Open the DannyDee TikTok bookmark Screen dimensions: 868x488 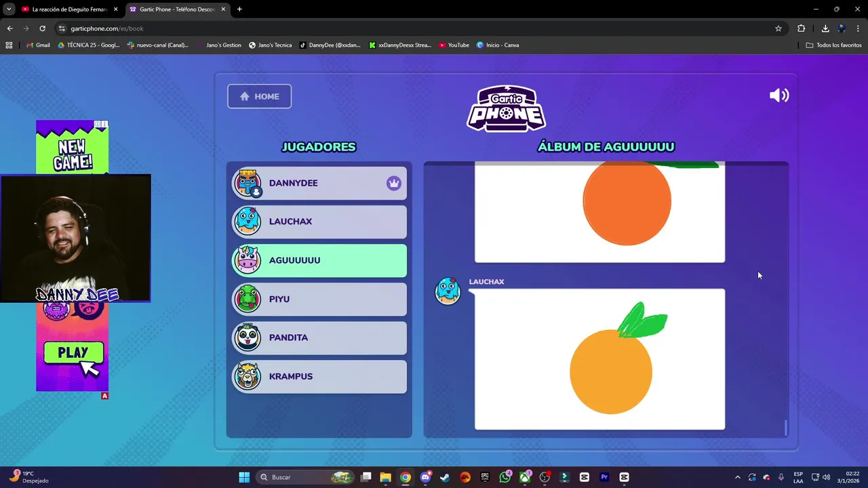330,45
